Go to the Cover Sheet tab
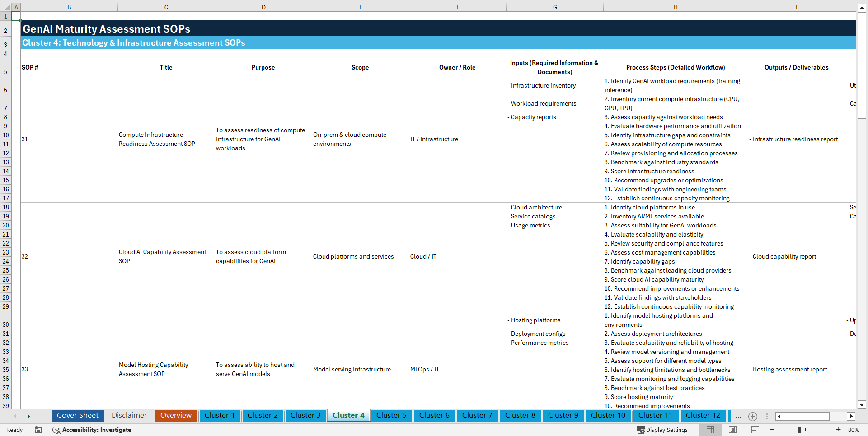This screenshot has width=868, height=436. (77, 416)
